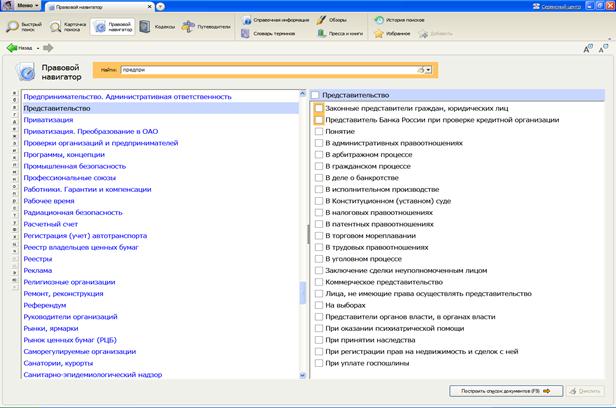616x408 pixels.
Task: Check Коммерческое представительство
Action: [x=319, y=282]
